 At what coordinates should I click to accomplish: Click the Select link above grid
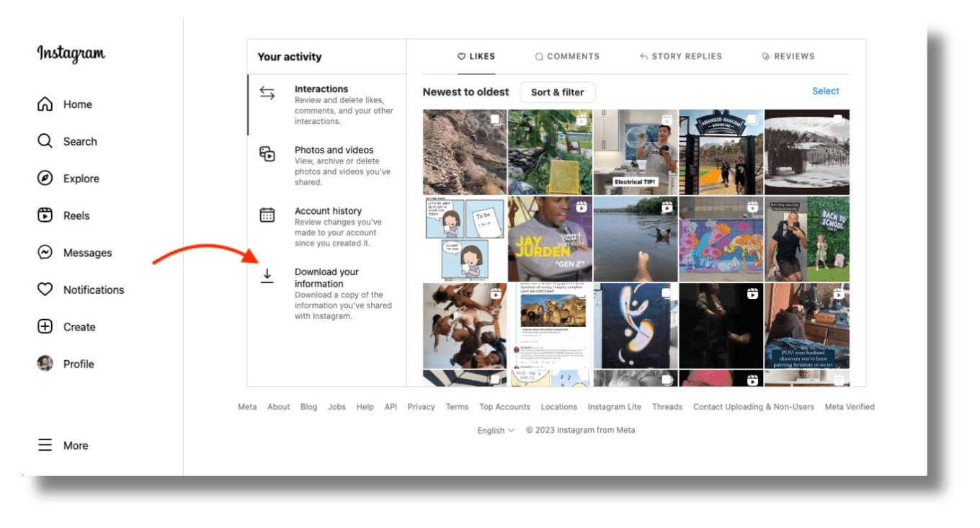point(825,91)
